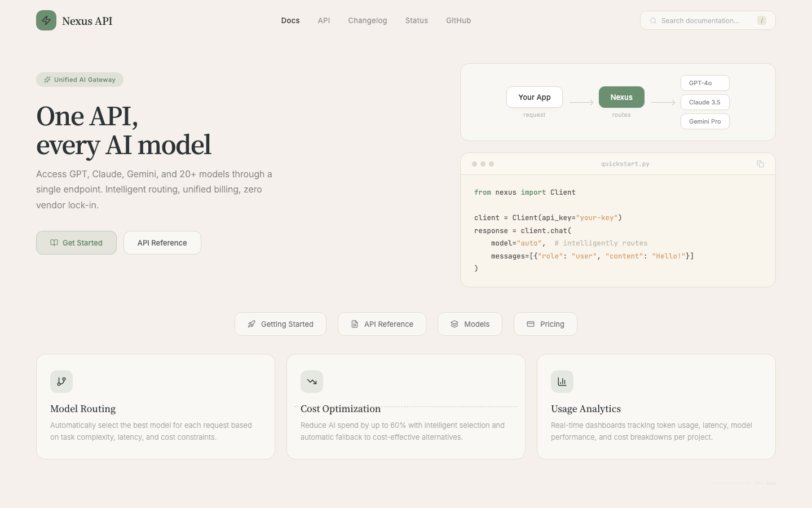Open the Changelog navigation item
Image resolution: width=812 pixels, height=508 pixels.
coord(368,20)
